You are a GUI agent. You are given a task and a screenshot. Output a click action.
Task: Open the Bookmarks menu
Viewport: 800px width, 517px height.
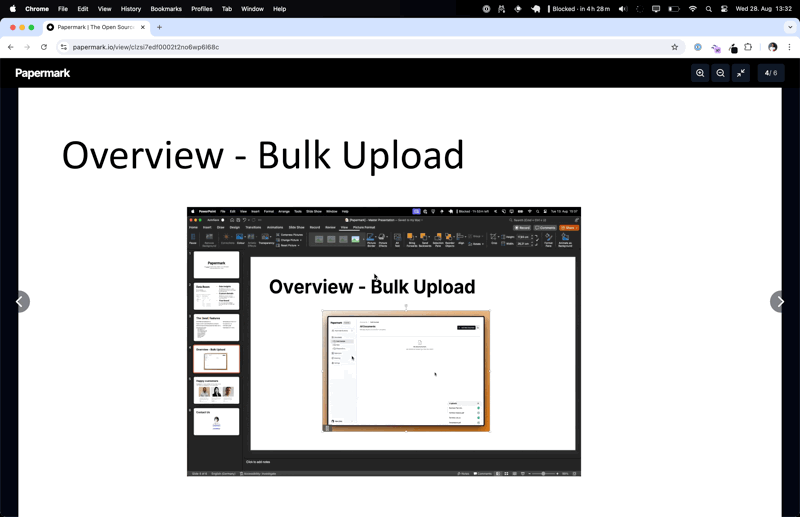[x=166, y=9]
